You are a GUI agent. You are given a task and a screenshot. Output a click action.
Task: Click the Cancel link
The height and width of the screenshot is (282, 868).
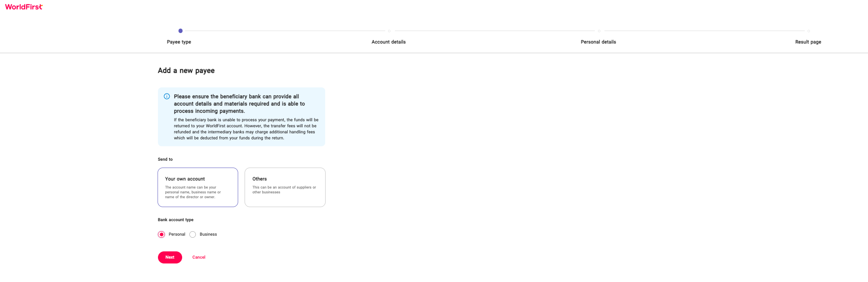(199, 257)
